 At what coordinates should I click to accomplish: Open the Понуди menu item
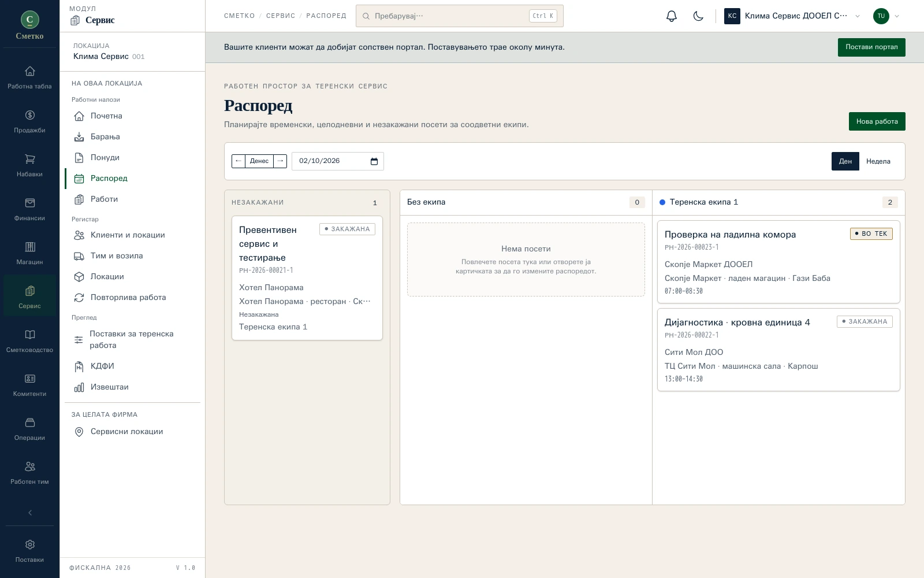tap(132, 158)
